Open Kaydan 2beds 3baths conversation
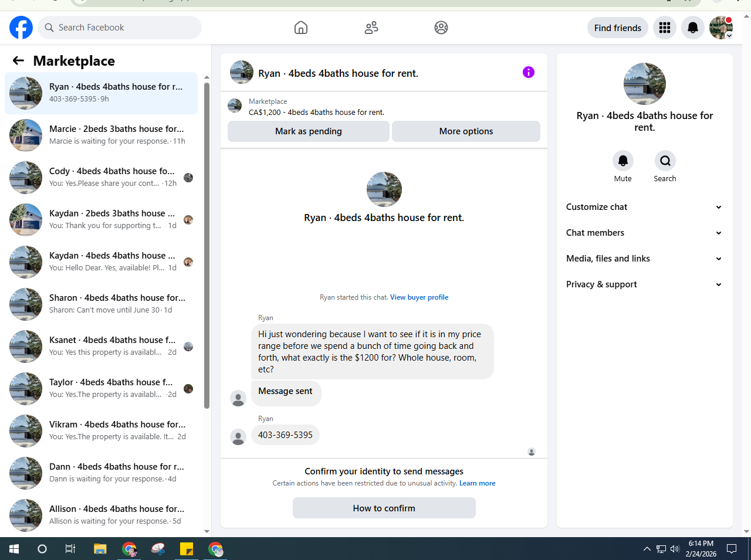Image resolution: width=751 pixels, height=560 pixels. [x=101, y=220]
